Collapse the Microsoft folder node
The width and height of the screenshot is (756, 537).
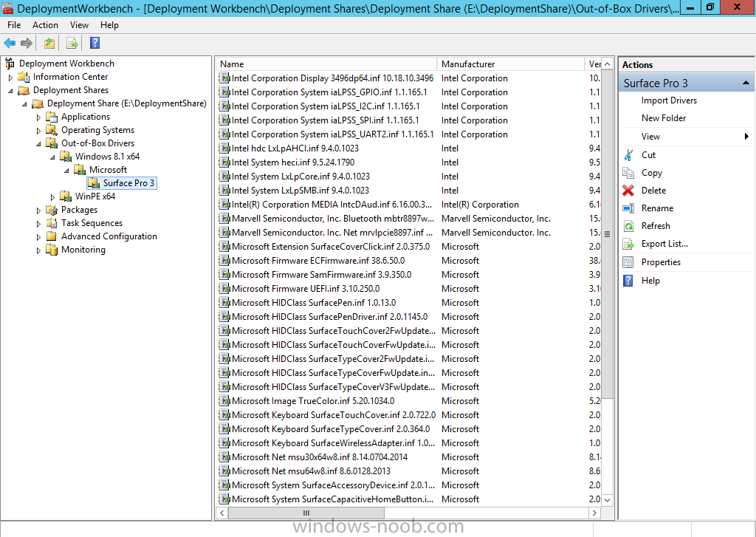pos(66,171)
